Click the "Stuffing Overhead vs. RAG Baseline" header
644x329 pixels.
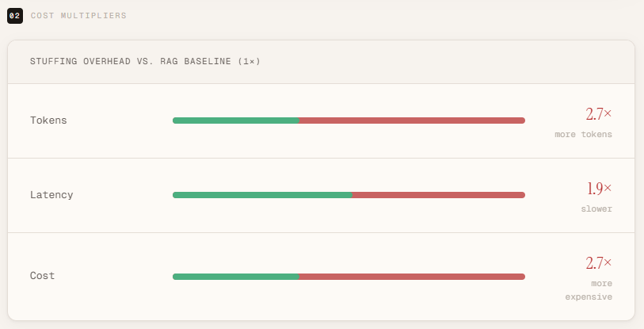click(x=145, y=61)
